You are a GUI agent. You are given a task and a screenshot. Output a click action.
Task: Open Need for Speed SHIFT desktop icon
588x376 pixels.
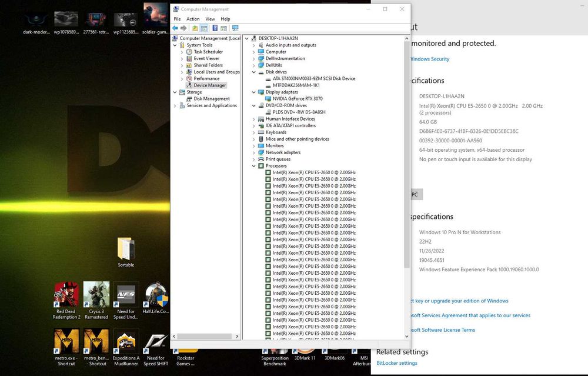[x=156, y=347]
